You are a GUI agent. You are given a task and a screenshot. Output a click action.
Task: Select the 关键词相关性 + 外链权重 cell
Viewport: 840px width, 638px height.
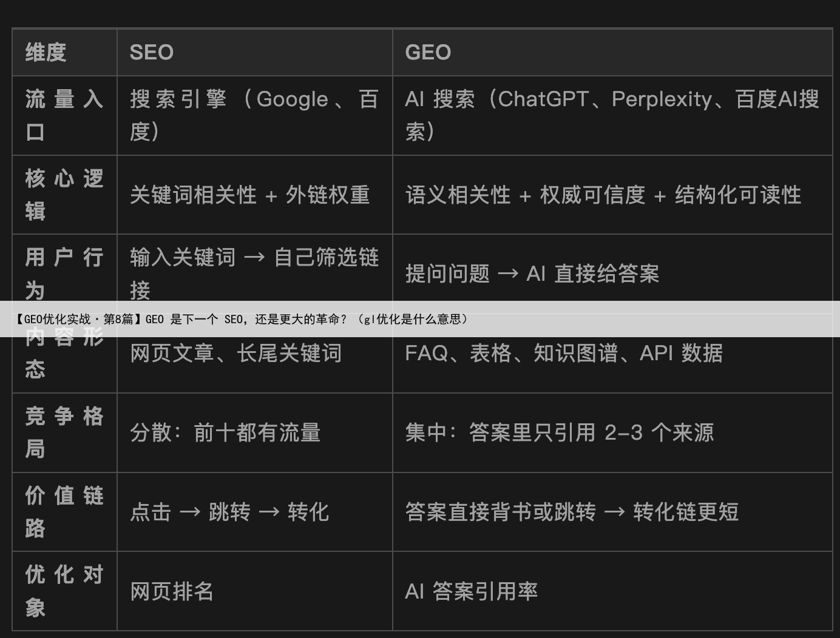pos(249,195)
